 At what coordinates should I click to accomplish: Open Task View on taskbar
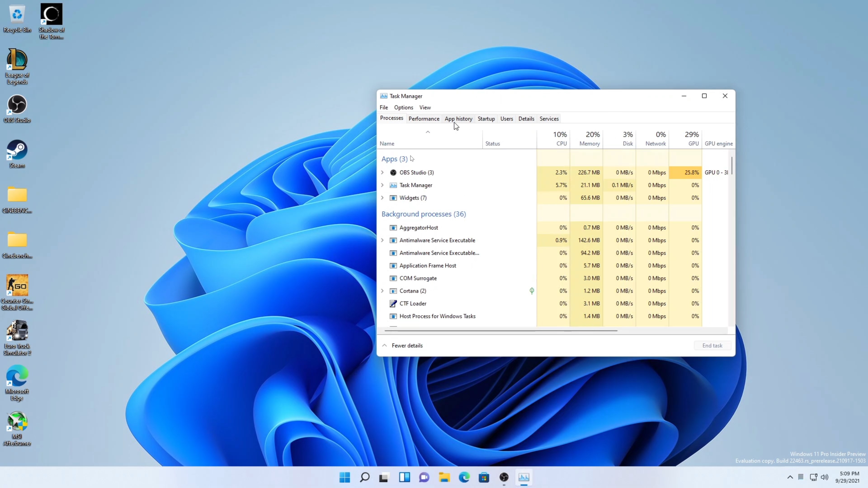[384, 477]
